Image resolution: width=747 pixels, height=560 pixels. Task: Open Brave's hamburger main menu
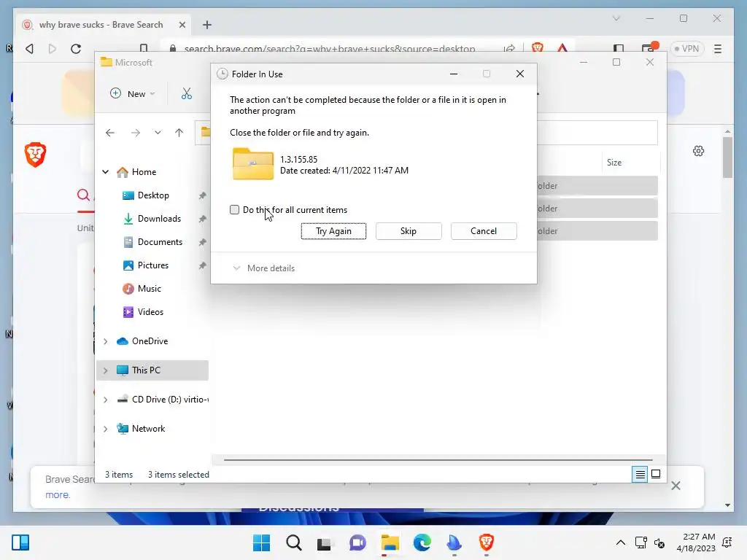(718, 49)
